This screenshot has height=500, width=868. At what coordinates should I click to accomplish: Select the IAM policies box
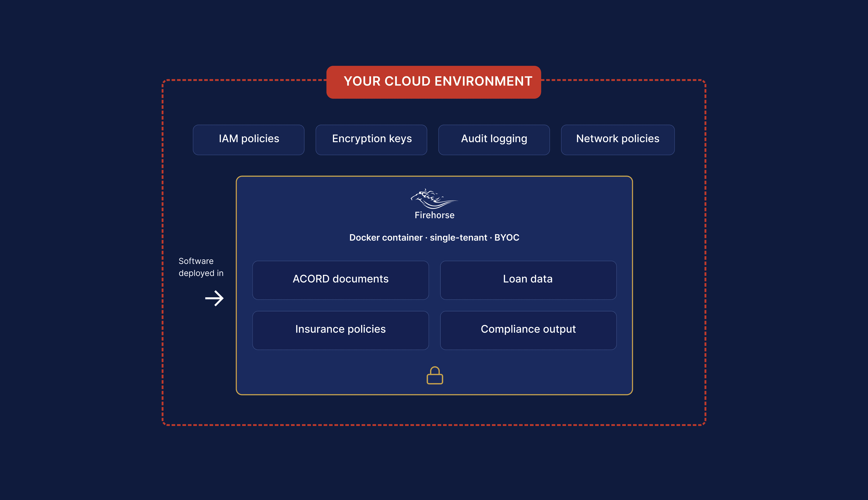(248, 139)
